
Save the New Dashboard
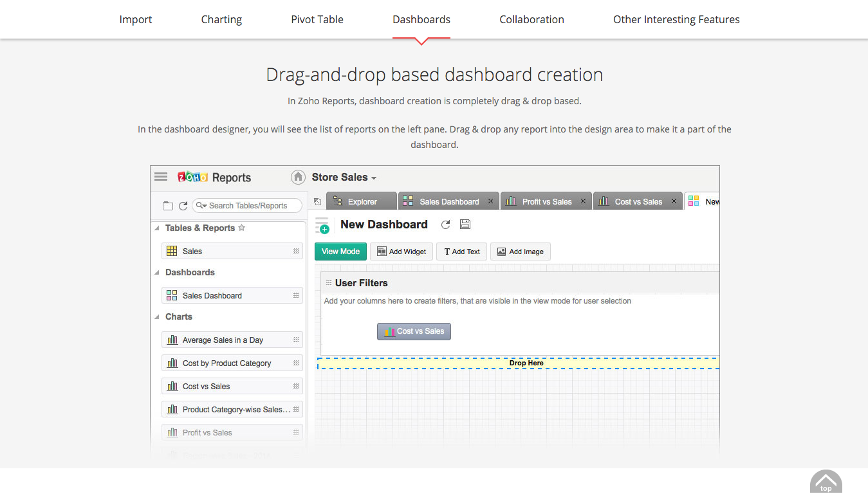click(x=465, y=224)
